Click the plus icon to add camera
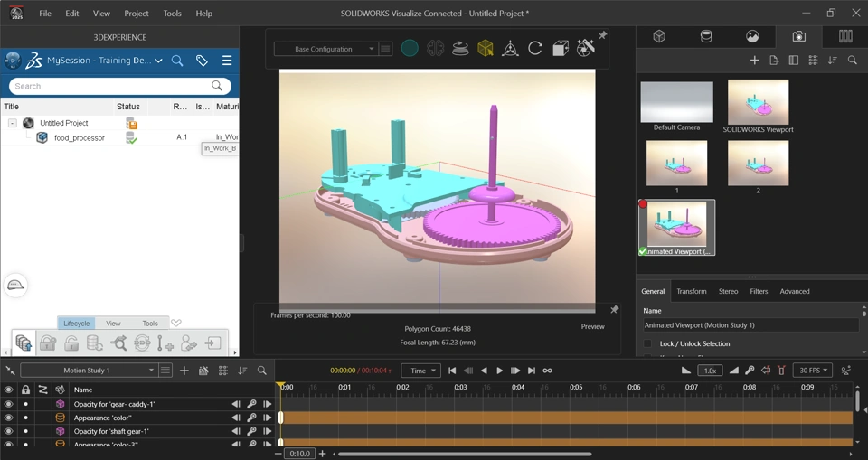The image size is (868, 460). [x=754, y=61]
